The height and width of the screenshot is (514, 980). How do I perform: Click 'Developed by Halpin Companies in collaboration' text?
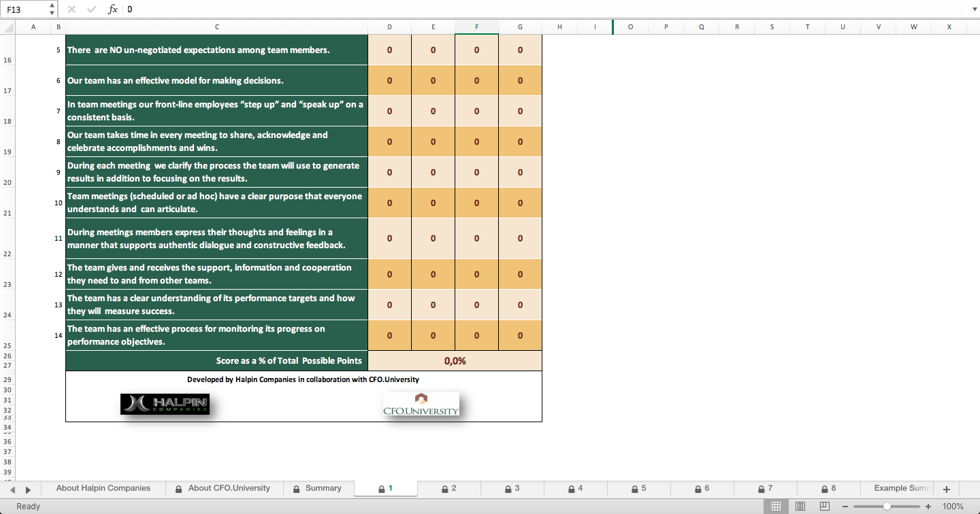click(x=304, y=379)
